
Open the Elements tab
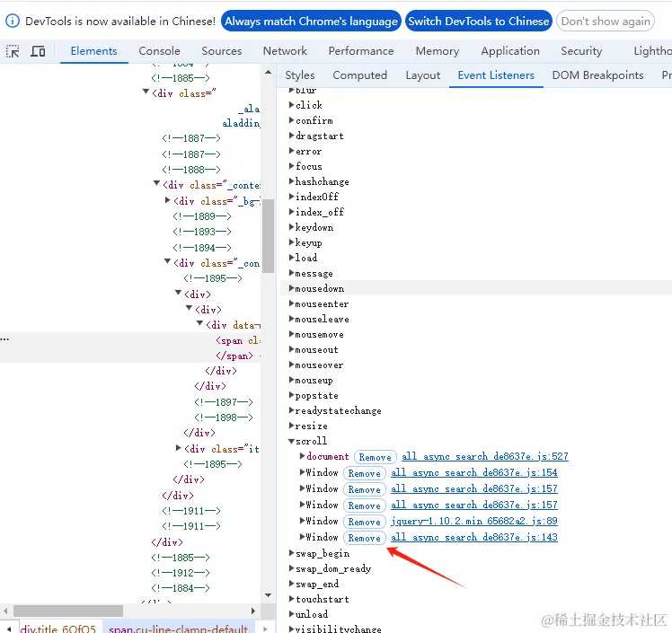click(x=93, y=51)
